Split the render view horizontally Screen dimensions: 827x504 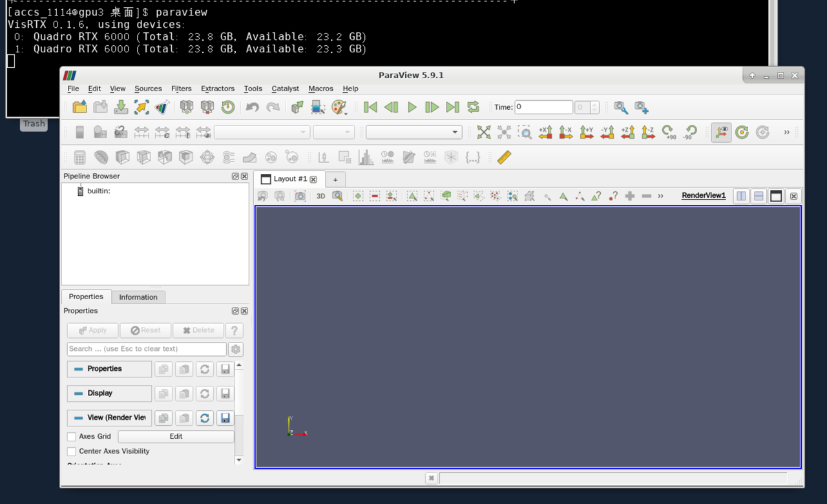point(741,196)
